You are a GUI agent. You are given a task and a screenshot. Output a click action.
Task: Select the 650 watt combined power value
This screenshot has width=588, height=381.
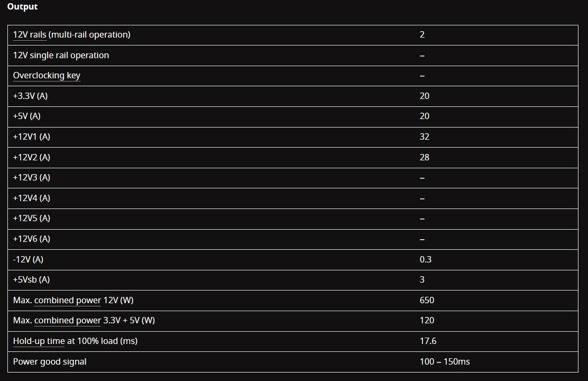427,301
